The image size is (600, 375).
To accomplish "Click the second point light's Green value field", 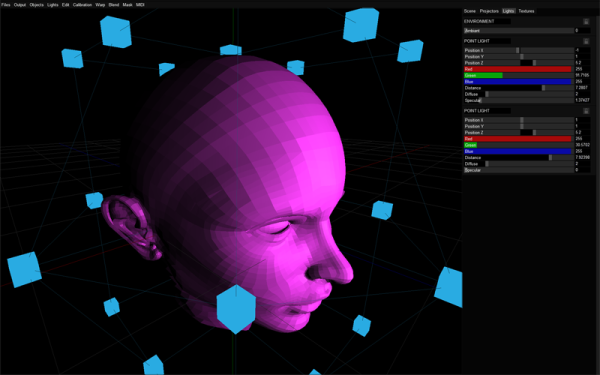I will coord(582,145).
